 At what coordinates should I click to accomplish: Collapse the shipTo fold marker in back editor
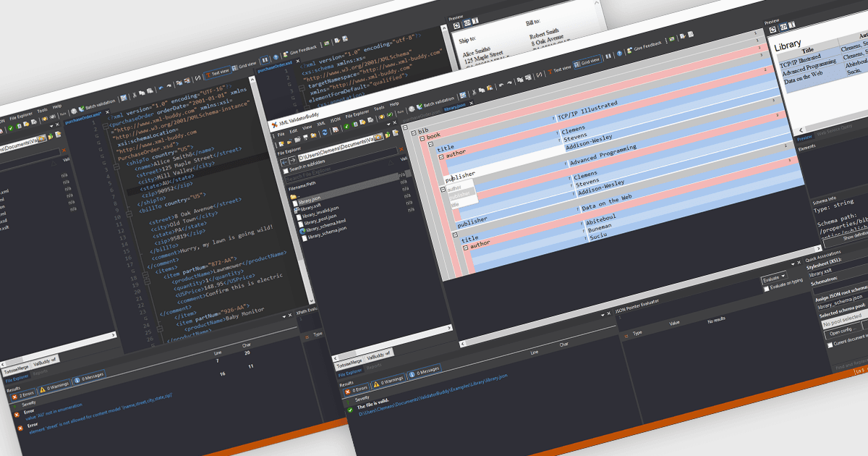coord(116,166)
